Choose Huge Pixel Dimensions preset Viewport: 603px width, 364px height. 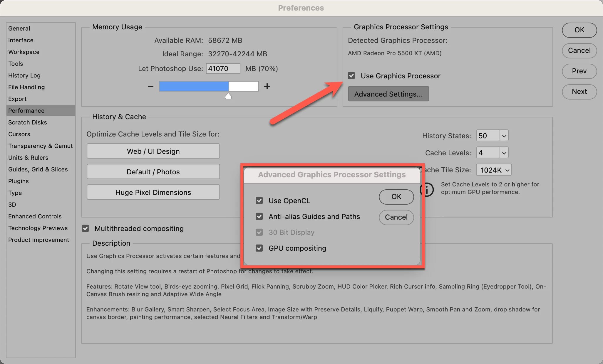tap(153, 192)
